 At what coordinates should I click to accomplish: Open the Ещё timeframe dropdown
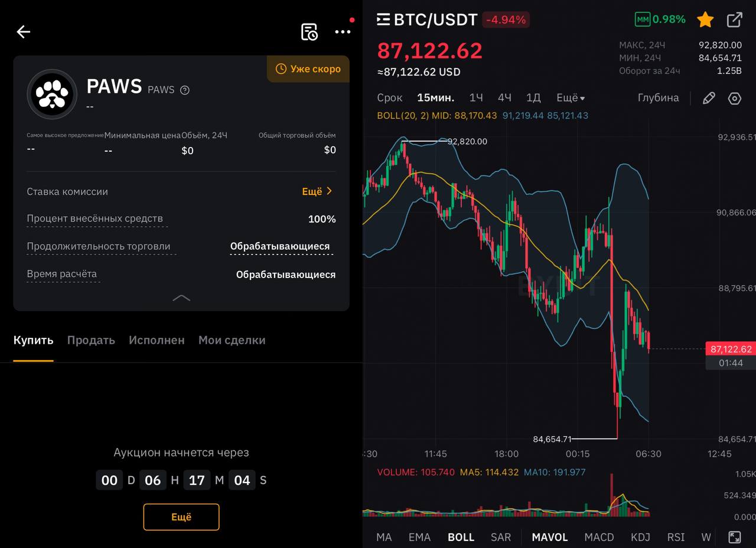571,98
